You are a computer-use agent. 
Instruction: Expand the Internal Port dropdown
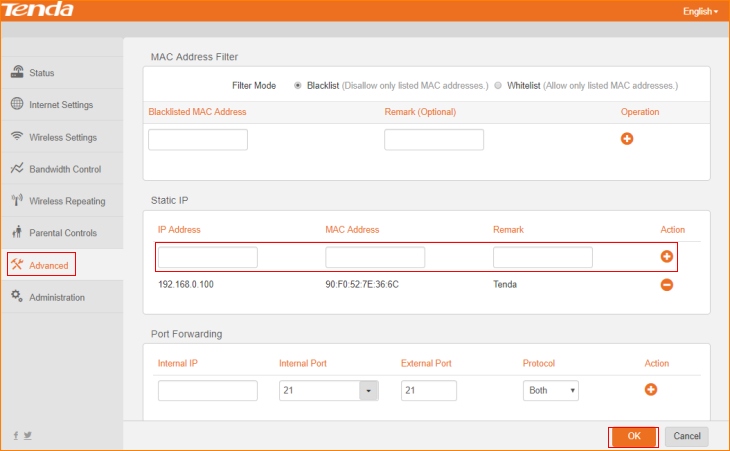(x=368, y=391)
